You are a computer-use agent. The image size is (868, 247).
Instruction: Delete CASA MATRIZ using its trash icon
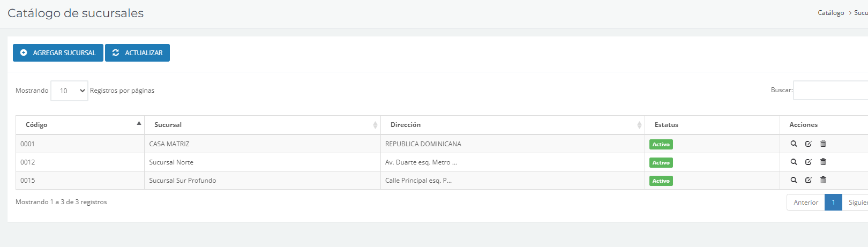pyautogui.click(x=824, y=144)
